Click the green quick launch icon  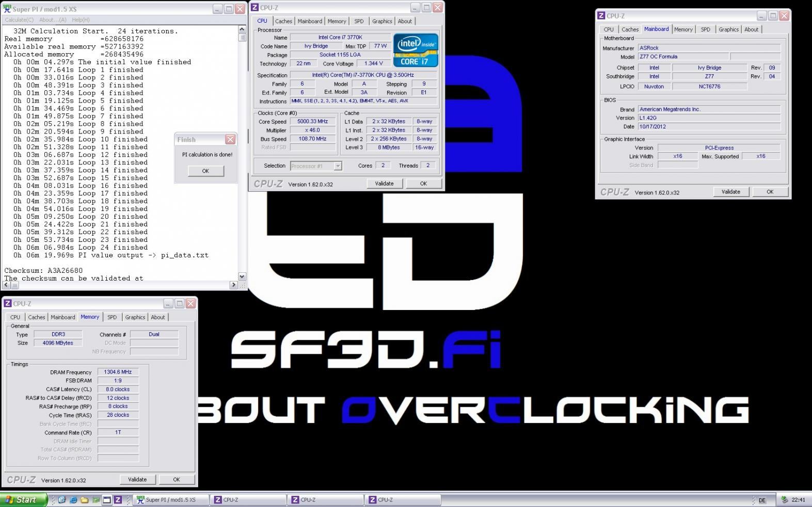(95, 500)
